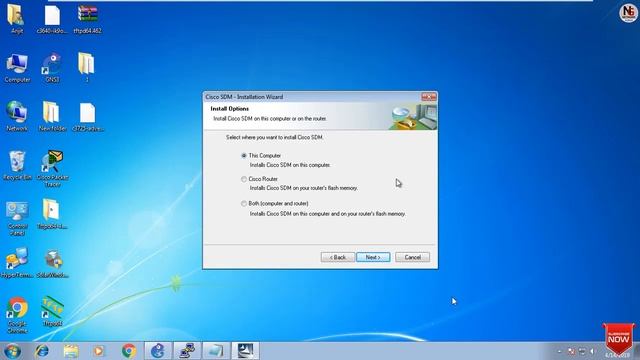Open the Recycle Bin
The image size is (640, 360).
[x=17, y=165]
